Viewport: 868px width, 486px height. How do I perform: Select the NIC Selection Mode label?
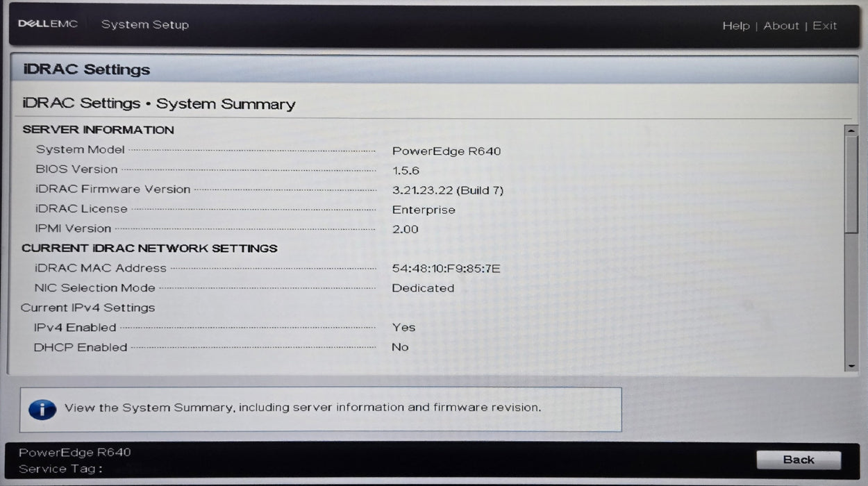(x=95, y=287)
